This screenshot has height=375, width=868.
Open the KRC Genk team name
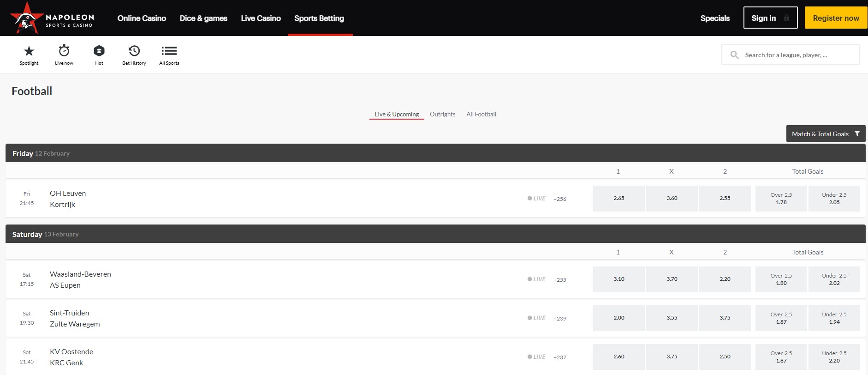point(66,363)
